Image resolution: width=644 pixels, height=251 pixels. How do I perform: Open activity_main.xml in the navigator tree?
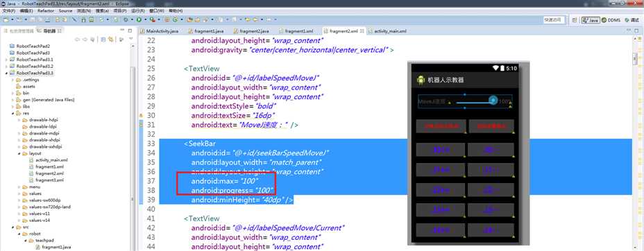(49, 160)
